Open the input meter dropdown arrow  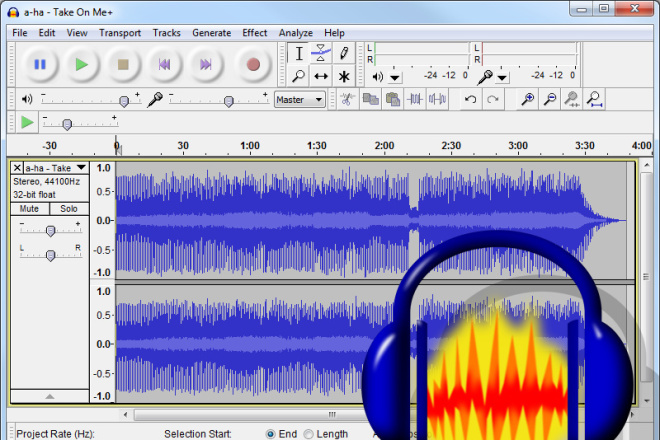coord(502,77)
